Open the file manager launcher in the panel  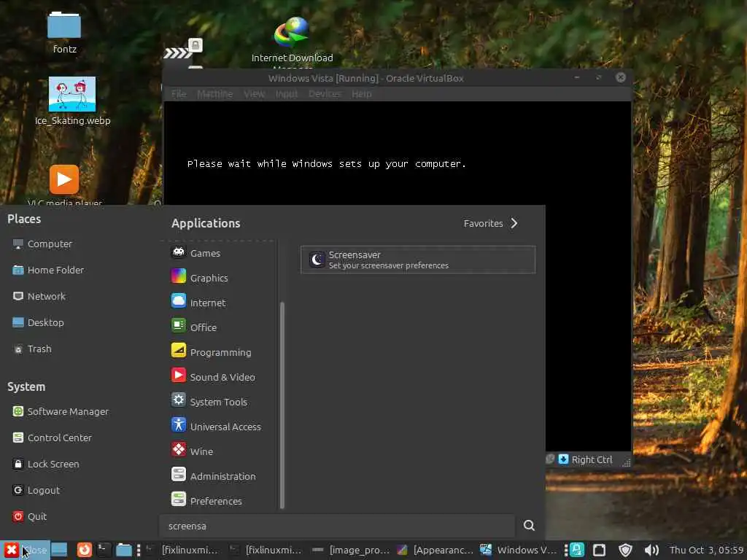tap(124, 550)
